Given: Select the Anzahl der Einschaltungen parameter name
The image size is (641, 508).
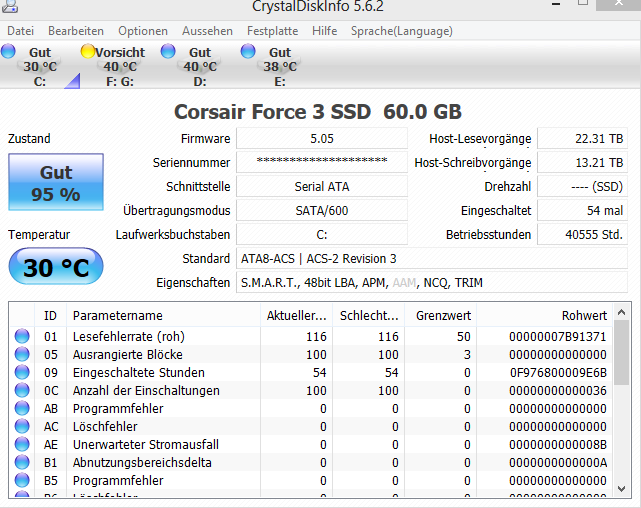Looking at the screenshot, I should pyautogui.click(x=146, y=390).
